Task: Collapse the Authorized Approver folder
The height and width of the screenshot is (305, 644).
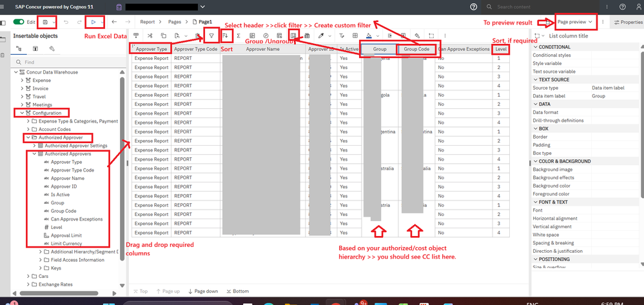Action: (28, 137)
